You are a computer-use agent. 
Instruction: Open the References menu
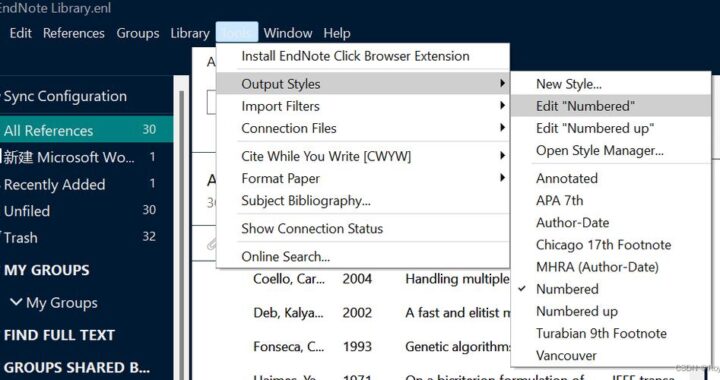(73, 33)
